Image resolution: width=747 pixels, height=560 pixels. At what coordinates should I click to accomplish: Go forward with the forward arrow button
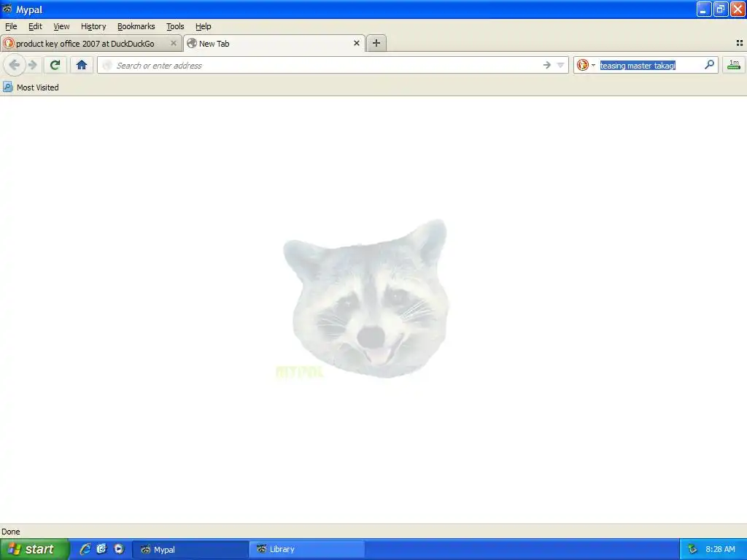pos(32,65)
